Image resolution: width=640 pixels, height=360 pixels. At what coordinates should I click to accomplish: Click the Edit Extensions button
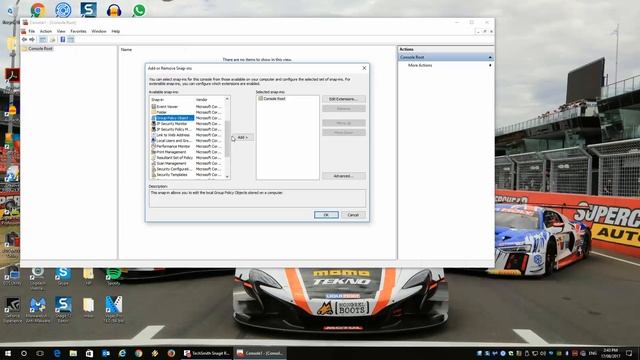[x=344, y=99]
